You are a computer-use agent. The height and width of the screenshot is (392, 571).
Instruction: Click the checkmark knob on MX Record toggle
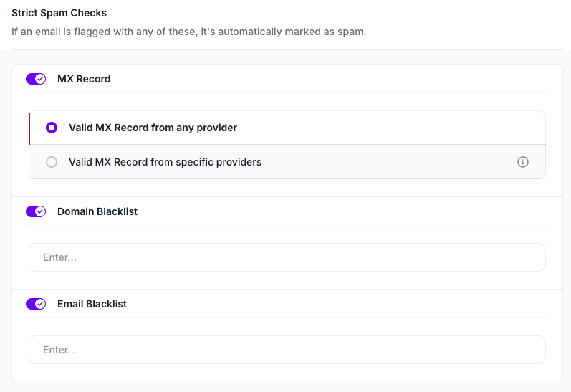coord(41,79)
